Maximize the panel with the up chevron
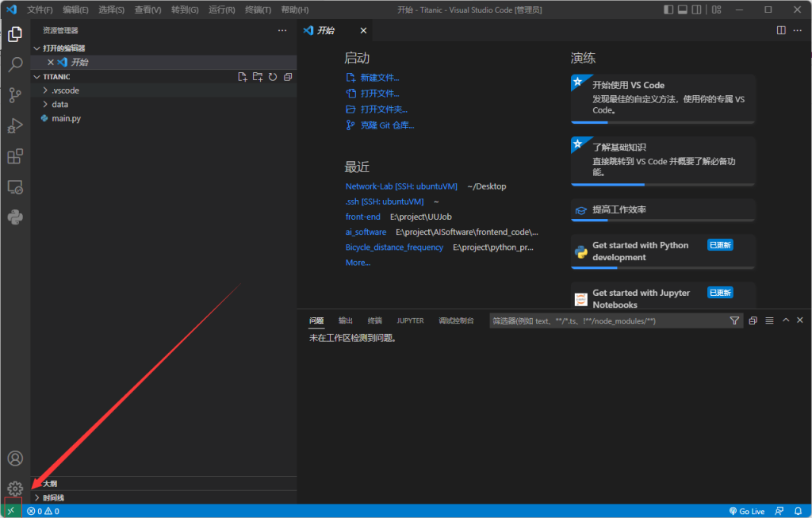This screenshot has height=518, width=812. click(786, 320)
